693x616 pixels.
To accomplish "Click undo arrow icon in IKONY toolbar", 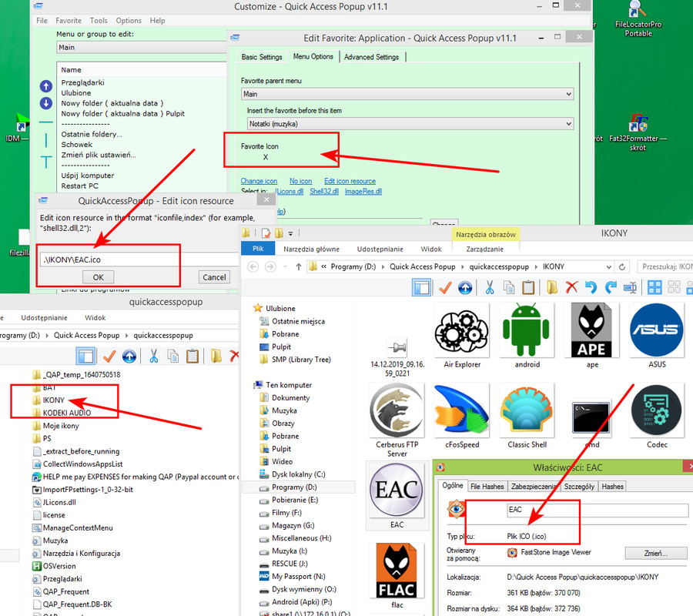I will [591, 288].
